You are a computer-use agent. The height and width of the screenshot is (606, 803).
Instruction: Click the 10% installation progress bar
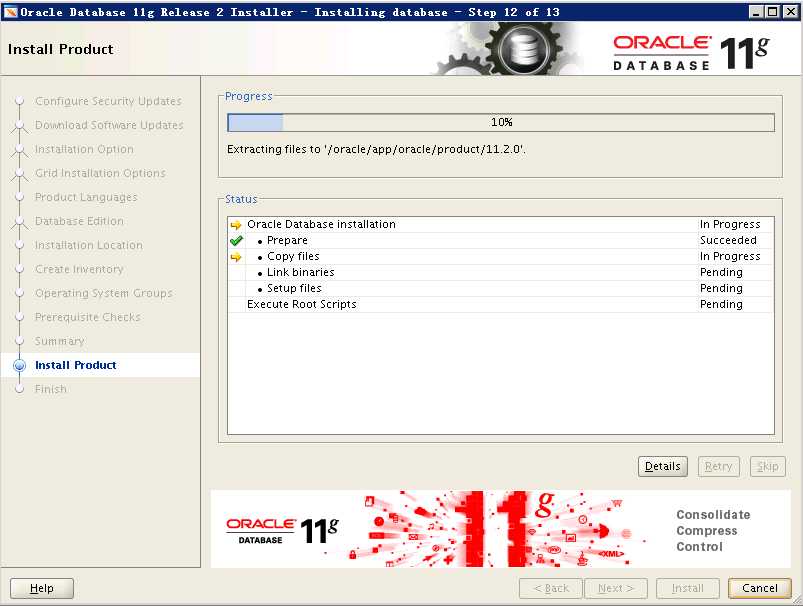[501, 122]
